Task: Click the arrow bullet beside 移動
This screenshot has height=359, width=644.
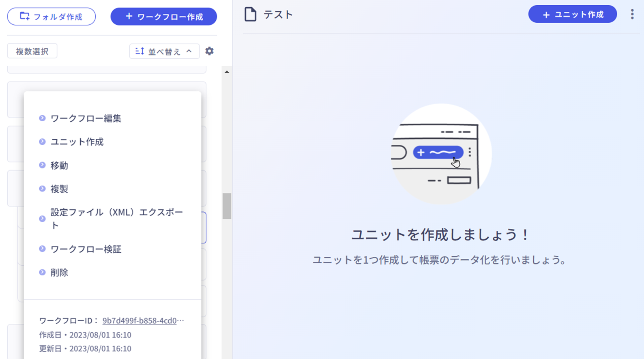Action: (x=42, y=165)
